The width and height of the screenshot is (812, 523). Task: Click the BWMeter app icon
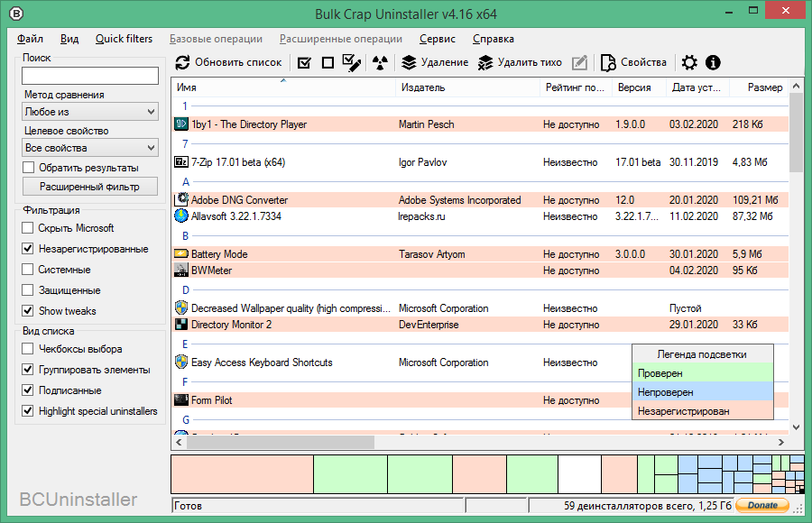pos(181,270)
